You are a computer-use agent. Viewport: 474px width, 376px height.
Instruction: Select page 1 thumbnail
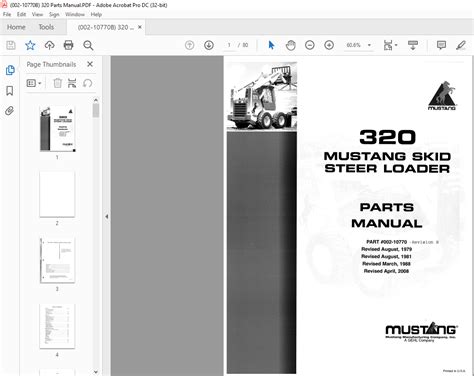[x=57, y=129]
